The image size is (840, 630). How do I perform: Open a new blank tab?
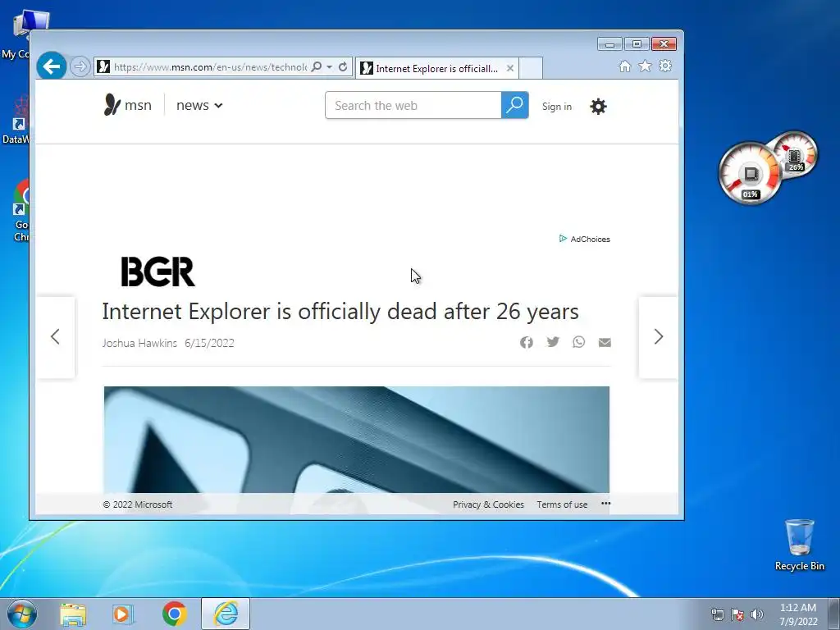coord(531,68)
